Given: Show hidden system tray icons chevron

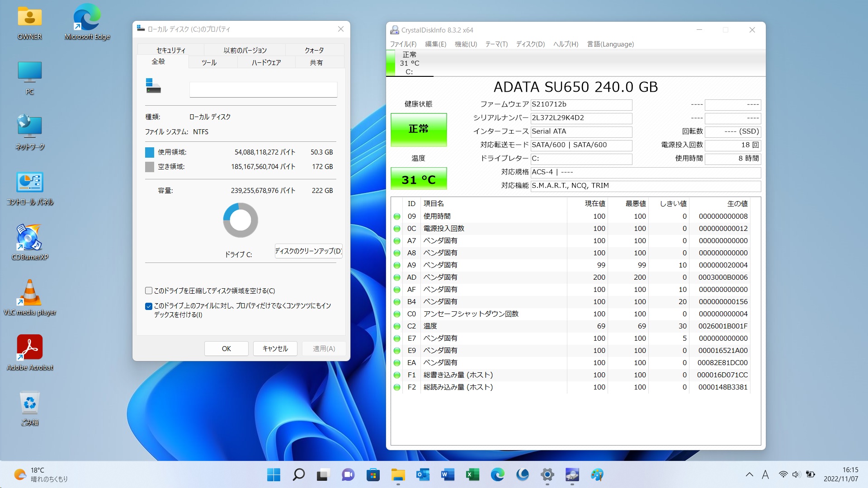Looking at the screenshot, I should pos(749,474).
